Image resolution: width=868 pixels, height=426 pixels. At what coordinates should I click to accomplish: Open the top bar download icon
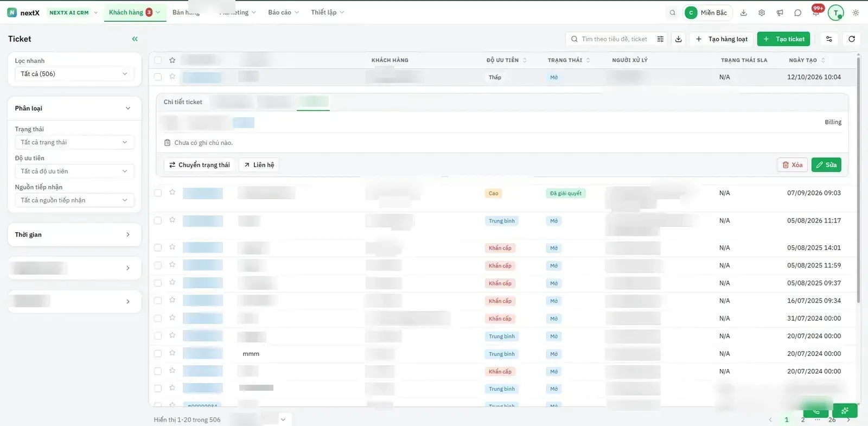click(744, 12)
